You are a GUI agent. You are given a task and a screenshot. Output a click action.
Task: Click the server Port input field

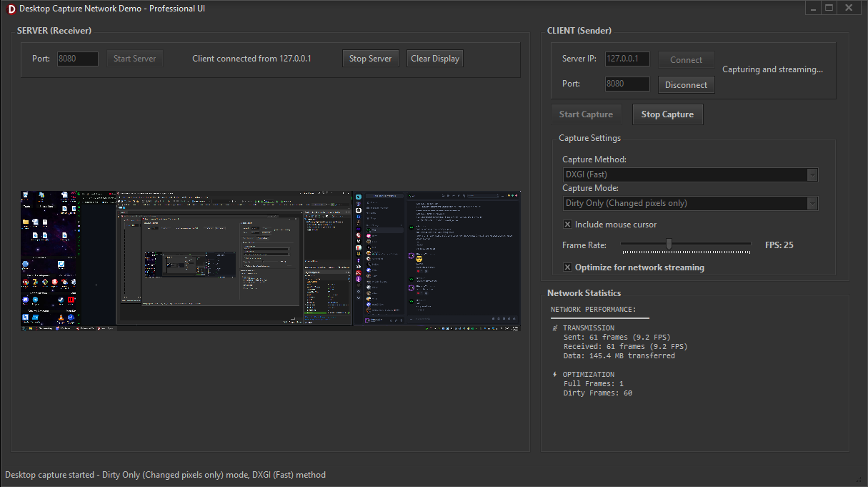coord(78,59)
